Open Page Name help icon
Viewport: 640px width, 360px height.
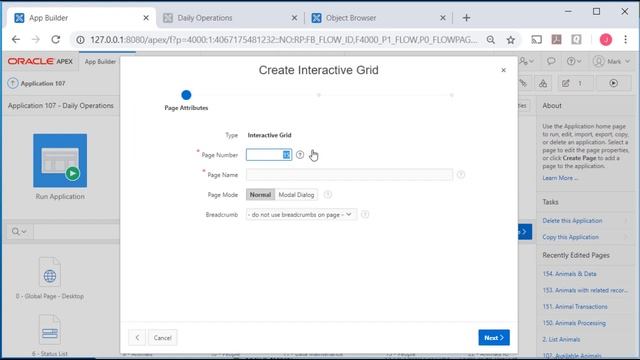(x=461, y=175)
